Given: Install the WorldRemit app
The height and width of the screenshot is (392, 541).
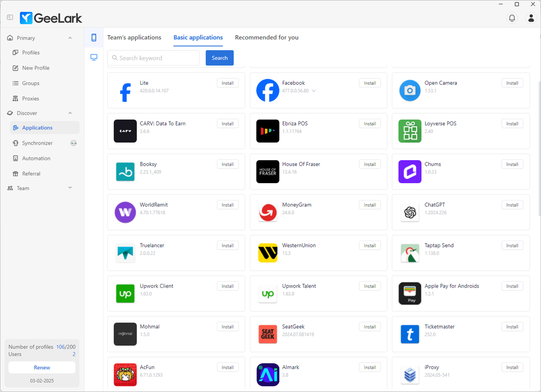Looking at the screenshot, I should click(228, 205).
